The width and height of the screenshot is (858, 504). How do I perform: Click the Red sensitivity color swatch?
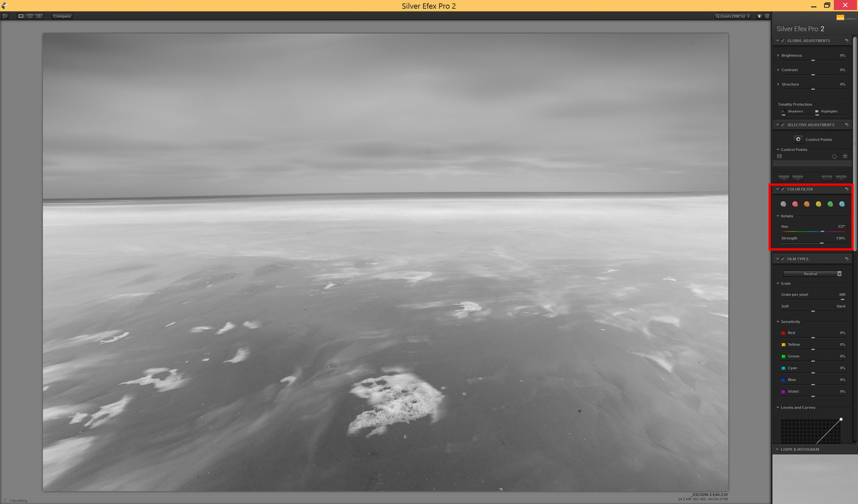click(784, 333)
